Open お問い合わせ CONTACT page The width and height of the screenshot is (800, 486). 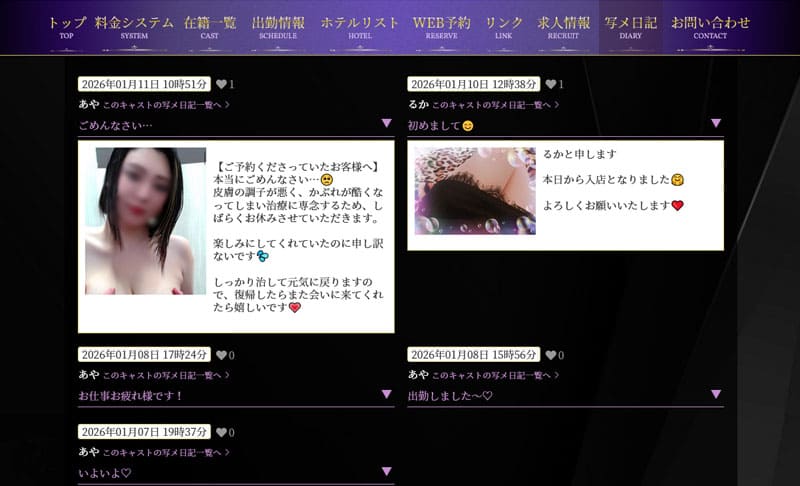pyautogui.click(x=710, y=28)
